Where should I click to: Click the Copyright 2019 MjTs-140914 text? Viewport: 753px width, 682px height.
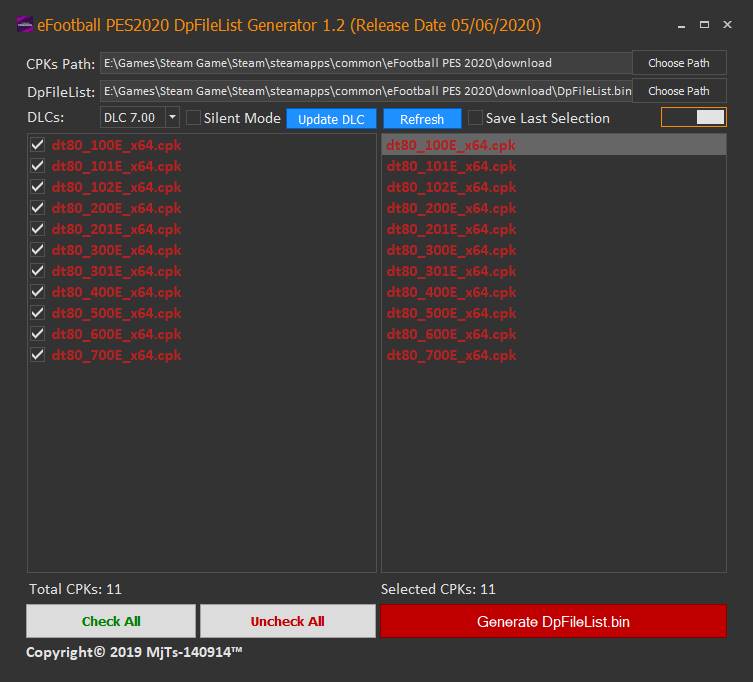(x=134, y=652)
